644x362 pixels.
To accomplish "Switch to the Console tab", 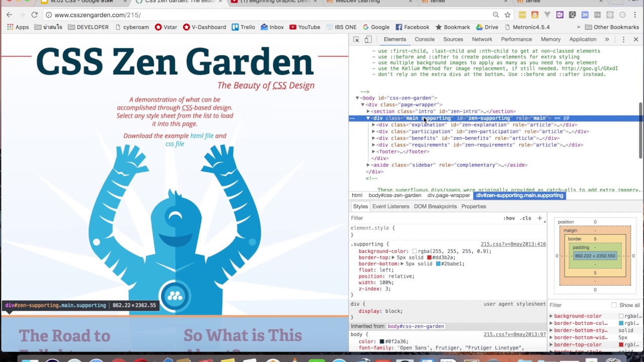I will pyautogui.click(x=425, y=39).
